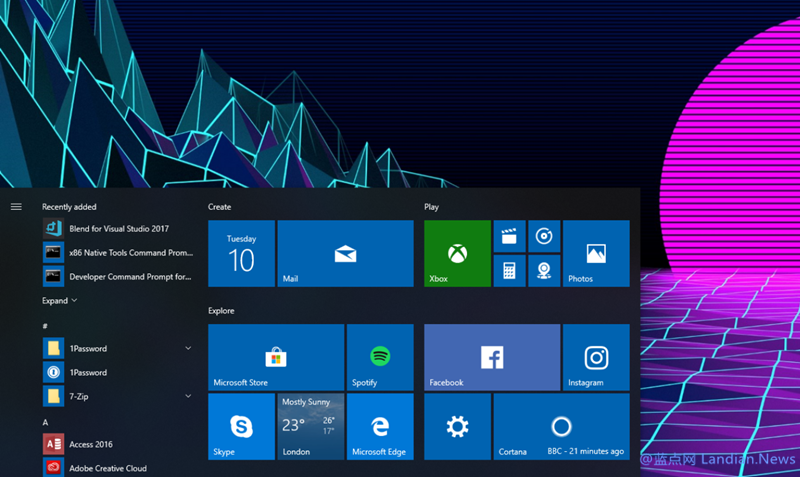Open the Xbox tile
Image resolution: width=800 pixels, height=477 pixels.
point(457,253)
